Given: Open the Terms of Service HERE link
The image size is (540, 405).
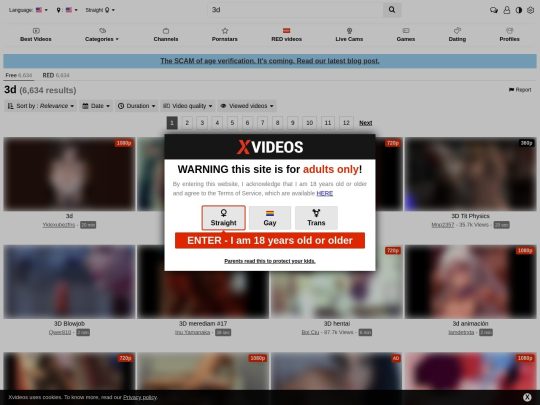Looking at the screenshot, I should tap(324, 193).
